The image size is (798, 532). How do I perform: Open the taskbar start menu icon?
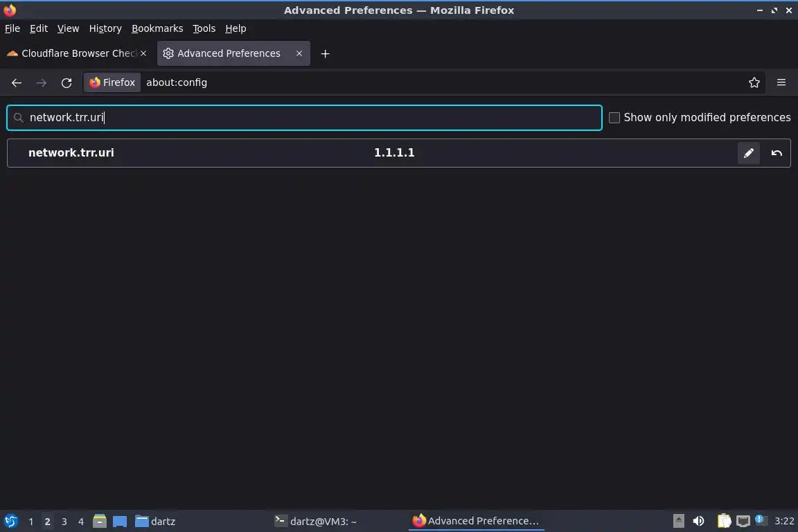coord(10,522)
